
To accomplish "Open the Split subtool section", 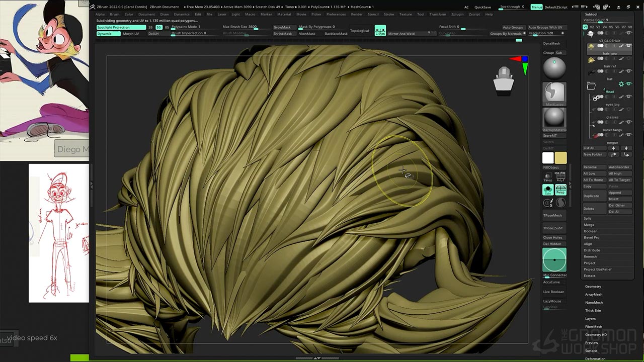I will pyautogui.click(x=587, y=219).
